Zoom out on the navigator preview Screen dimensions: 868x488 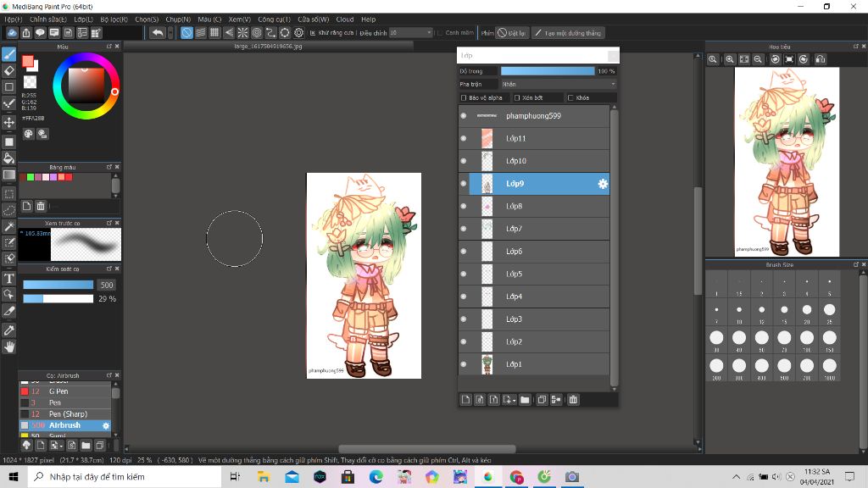758,59
